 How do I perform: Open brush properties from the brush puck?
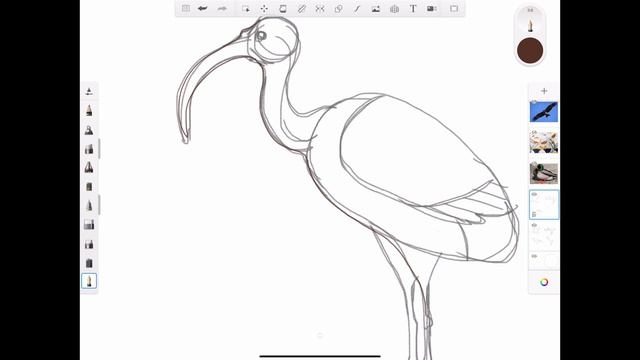point(530,24)
